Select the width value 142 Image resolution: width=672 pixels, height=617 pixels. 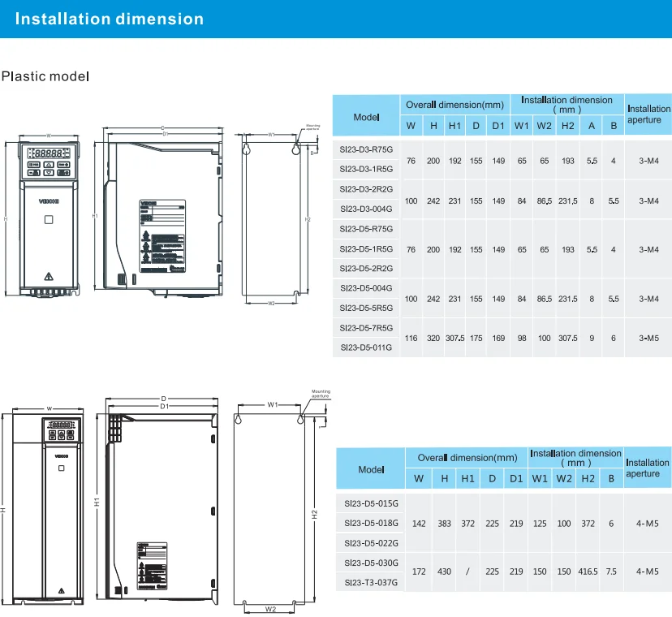click(419, 524)
